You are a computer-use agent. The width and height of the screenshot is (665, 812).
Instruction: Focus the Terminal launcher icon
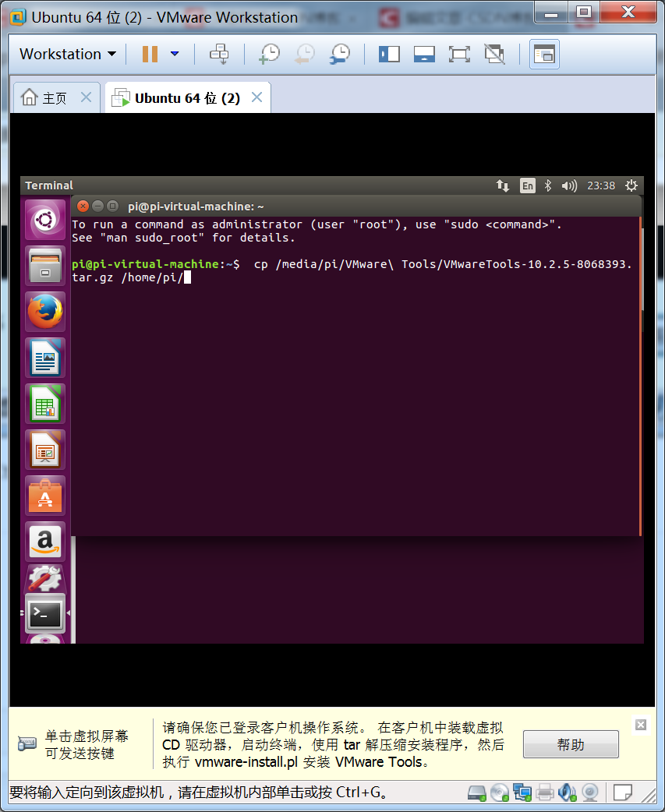[45, 613]
